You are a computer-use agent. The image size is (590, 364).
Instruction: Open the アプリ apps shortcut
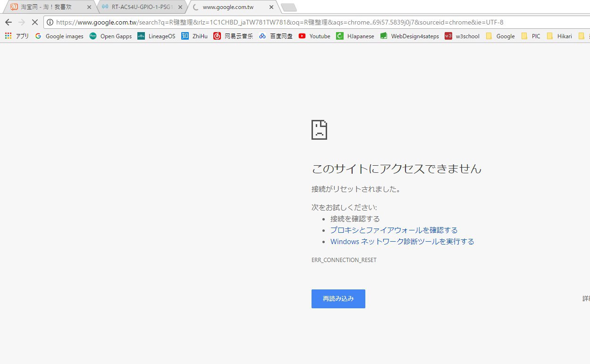point(17,36)
